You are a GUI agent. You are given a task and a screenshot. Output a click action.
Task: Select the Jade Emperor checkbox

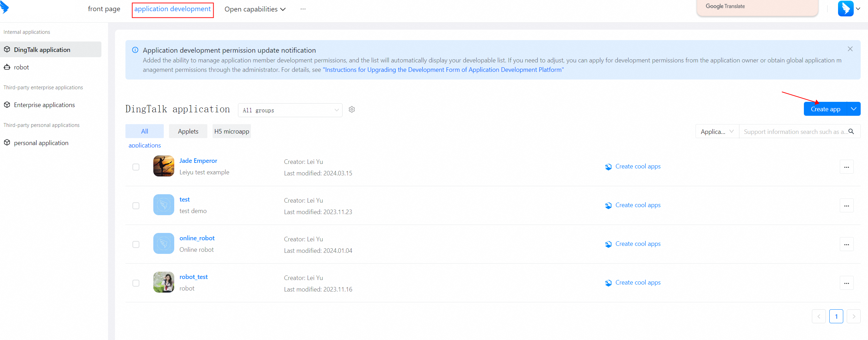136,167
